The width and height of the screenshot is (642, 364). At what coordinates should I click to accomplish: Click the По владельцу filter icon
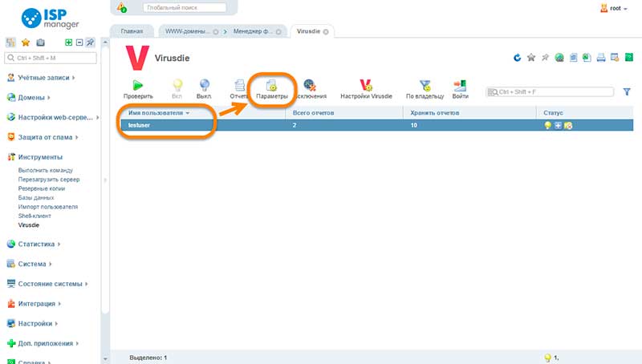click(425, 86)
